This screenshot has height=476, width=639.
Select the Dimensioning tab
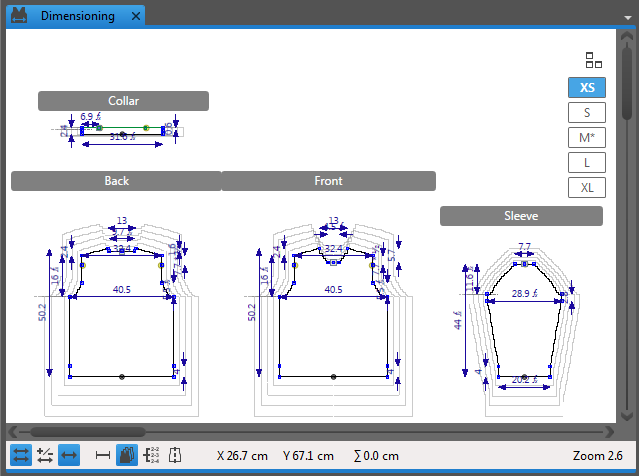click(77, 16)
